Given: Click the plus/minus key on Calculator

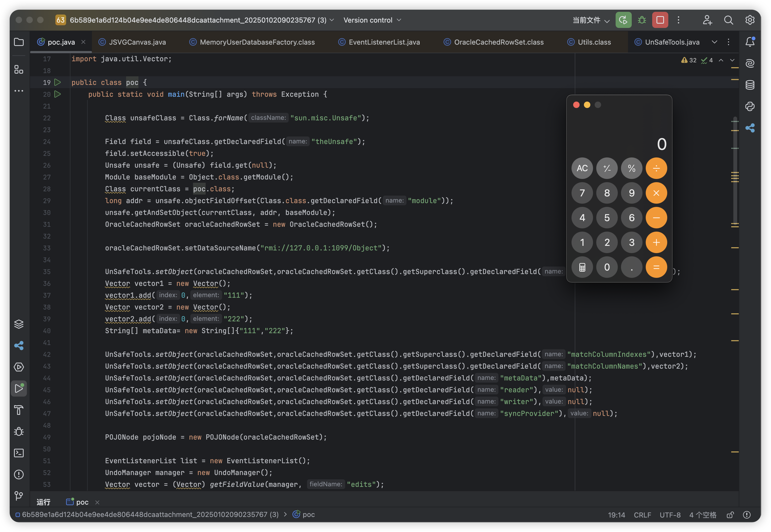Looking at the screenshot, I should point(607,168).
